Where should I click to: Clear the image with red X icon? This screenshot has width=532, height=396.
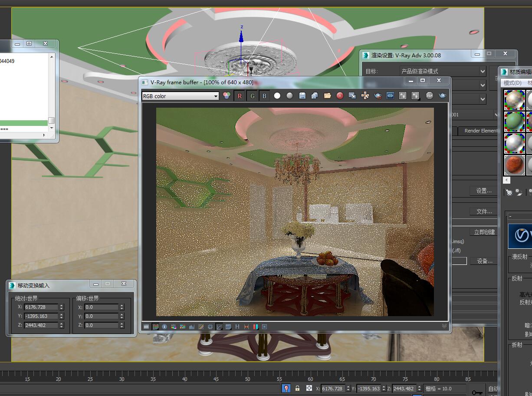(340, 96)
